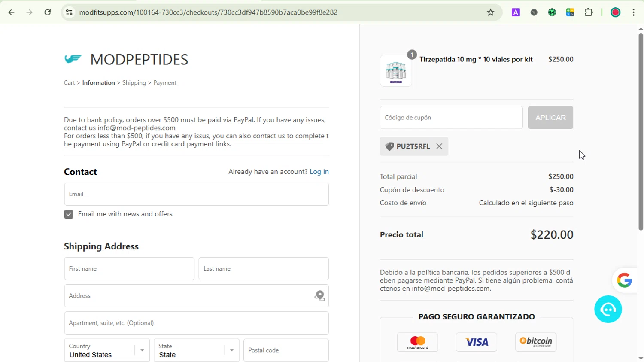Reload the checkout page
Viewport: 644px width, 362px height.
(48, 12)
